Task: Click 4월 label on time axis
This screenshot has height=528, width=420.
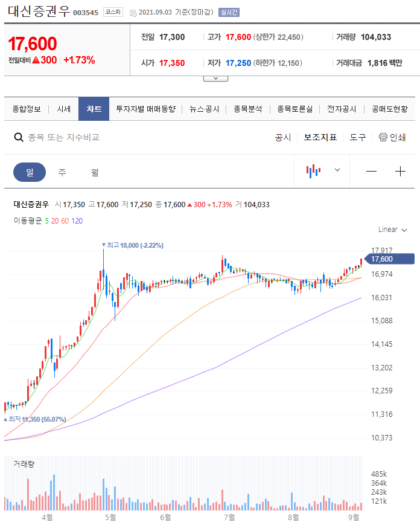Action: click(x=47, y=517)
